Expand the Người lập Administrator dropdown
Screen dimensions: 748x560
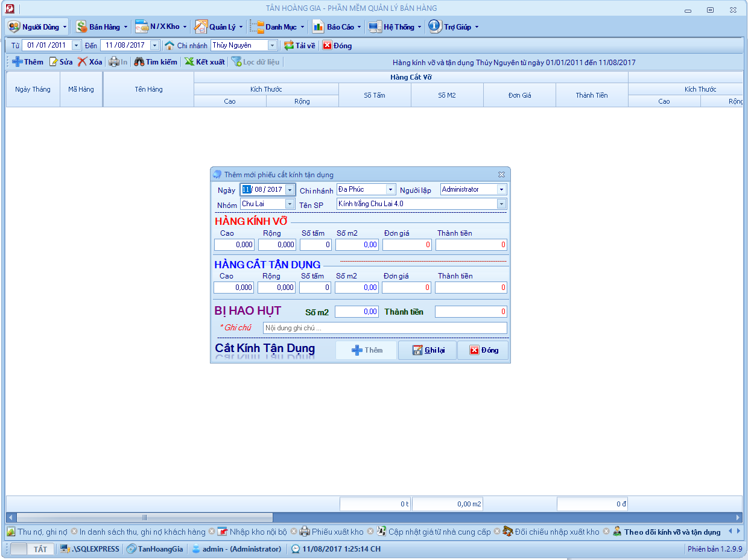501,190
